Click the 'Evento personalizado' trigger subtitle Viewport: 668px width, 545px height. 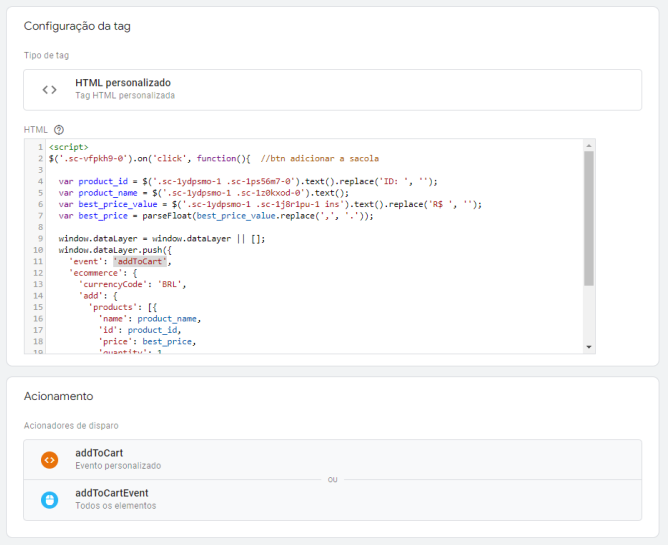[x=118, y=466]
